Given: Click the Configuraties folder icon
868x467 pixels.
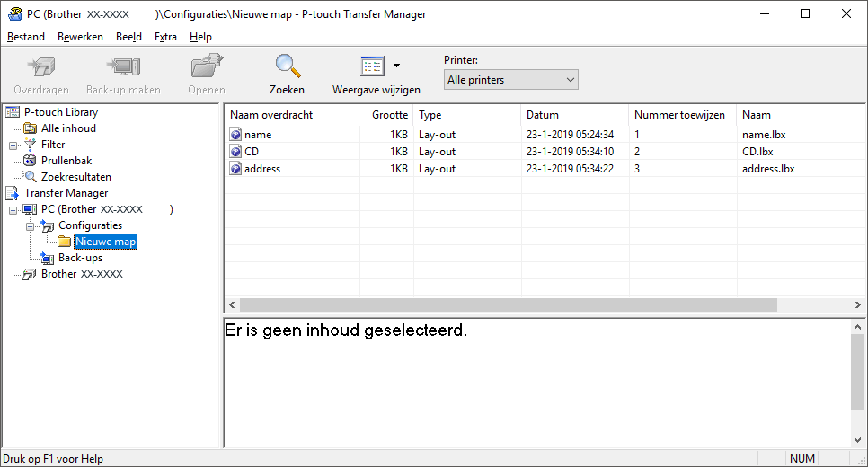Looking at the screenshot, I should (47, 225).
